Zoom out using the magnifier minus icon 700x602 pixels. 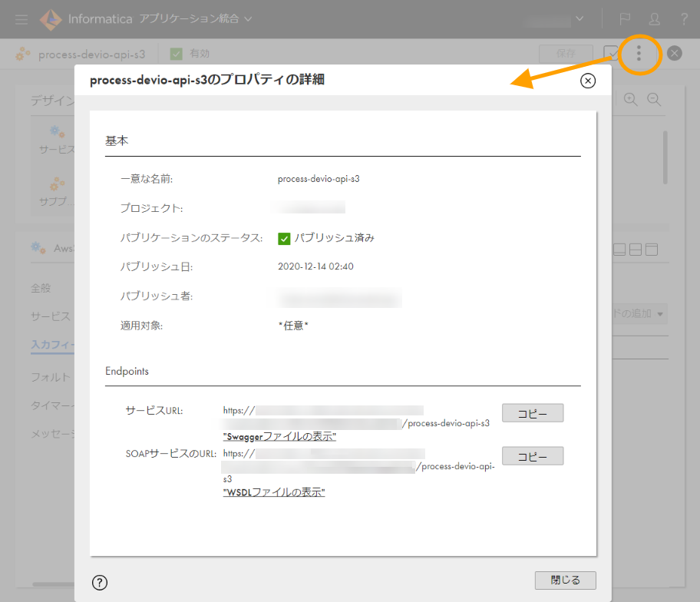pyautogui.click(x=651, y=100)
